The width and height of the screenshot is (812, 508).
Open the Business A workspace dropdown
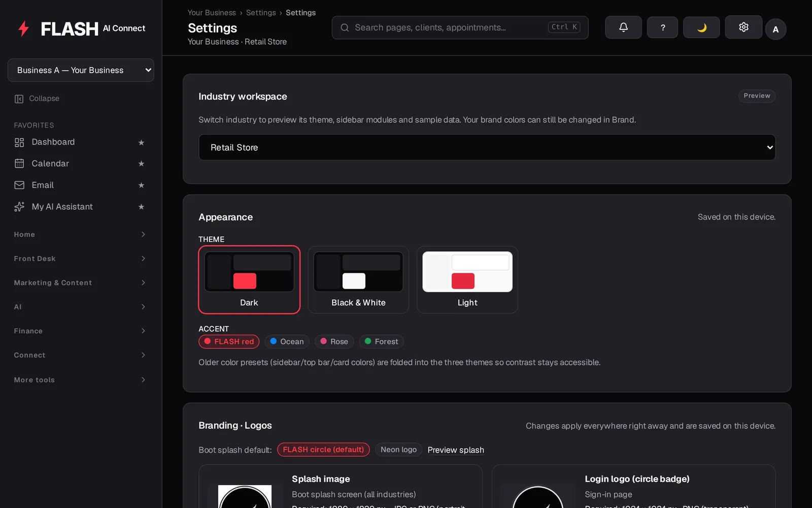click(x=81, y=70)
